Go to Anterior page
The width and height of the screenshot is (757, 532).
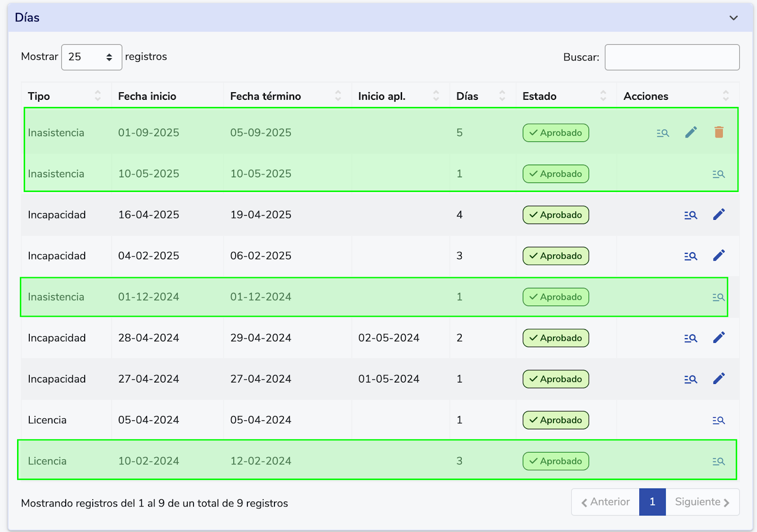tap(605, 502)
